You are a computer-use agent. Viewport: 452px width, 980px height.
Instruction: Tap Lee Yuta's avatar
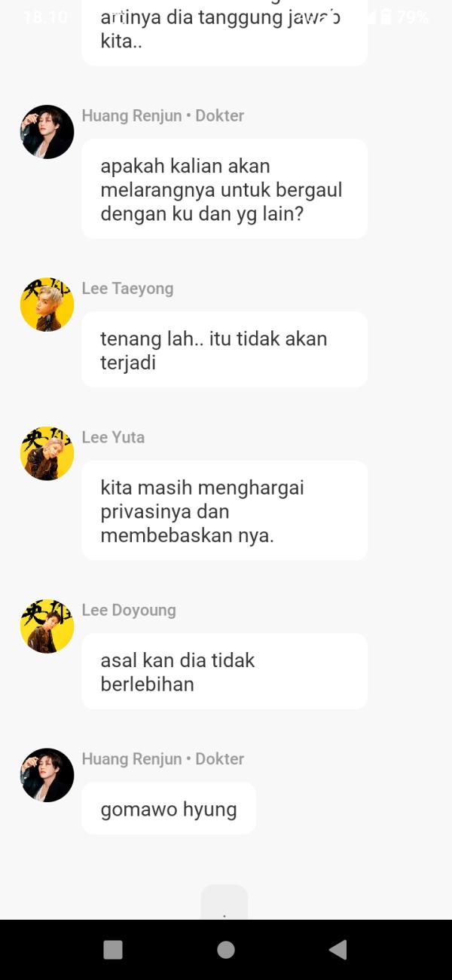click(47, 453)
